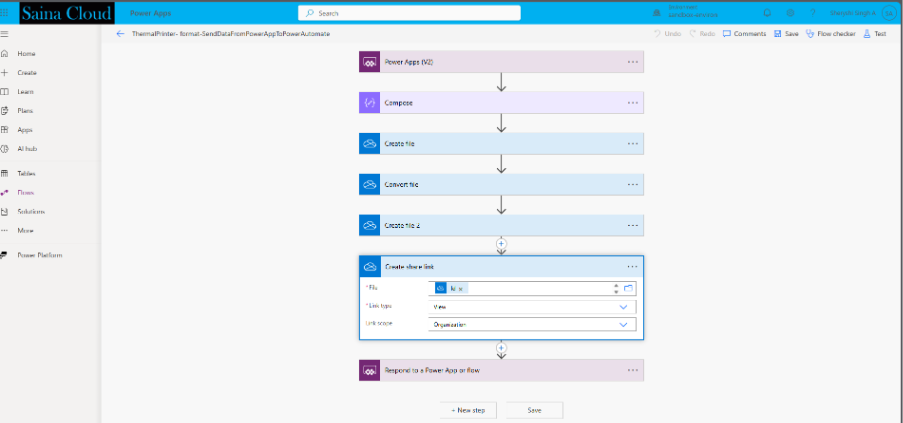Click the Search input box
The width and height of the screenshot is (903, 423).
click(x=409, y=13)
